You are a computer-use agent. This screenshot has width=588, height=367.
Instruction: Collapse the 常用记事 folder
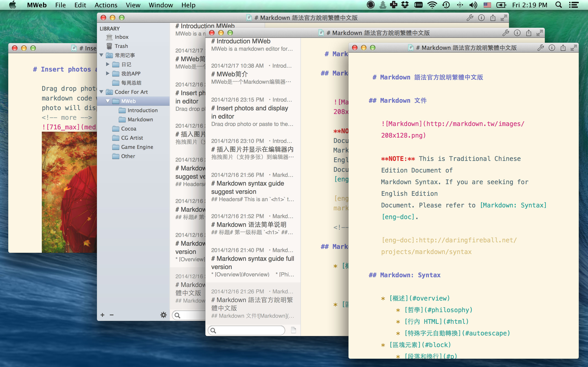point(102,55)
